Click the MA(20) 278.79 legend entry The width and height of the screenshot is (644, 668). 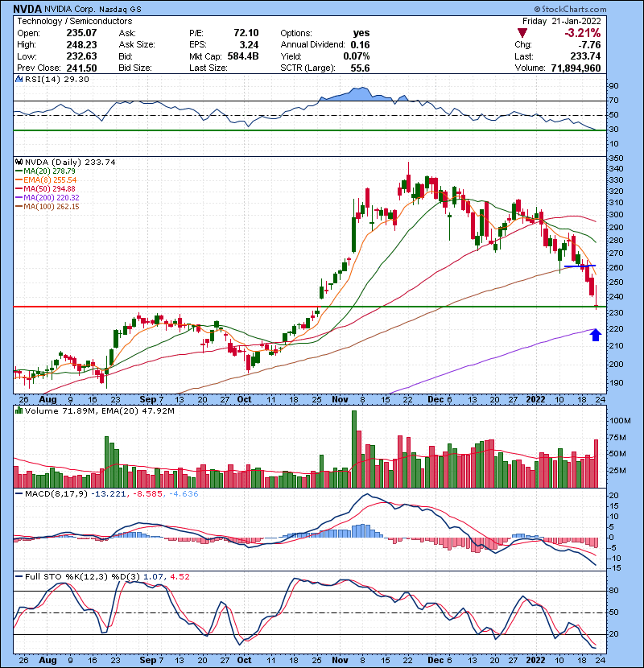tap(49, 171)
